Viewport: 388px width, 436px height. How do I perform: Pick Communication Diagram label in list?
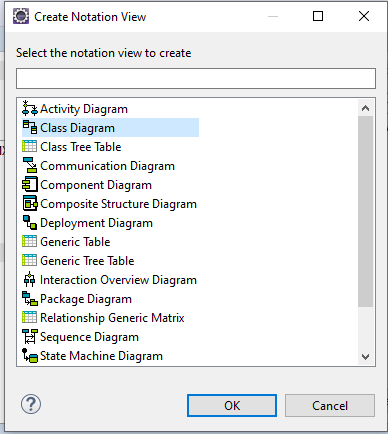point(107,166)
